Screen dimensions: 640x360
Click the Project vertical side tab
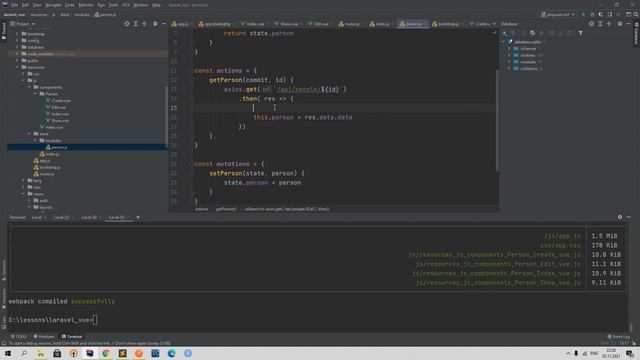coord(4,31)
